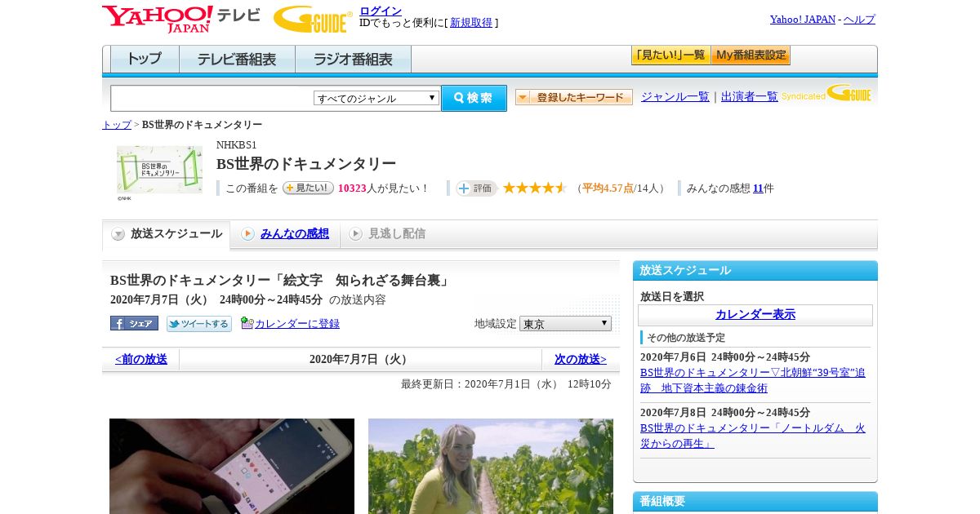Open the ラジオ番組表 tab
The width and height of the screenshot is (980, 514).
point(353,59)
